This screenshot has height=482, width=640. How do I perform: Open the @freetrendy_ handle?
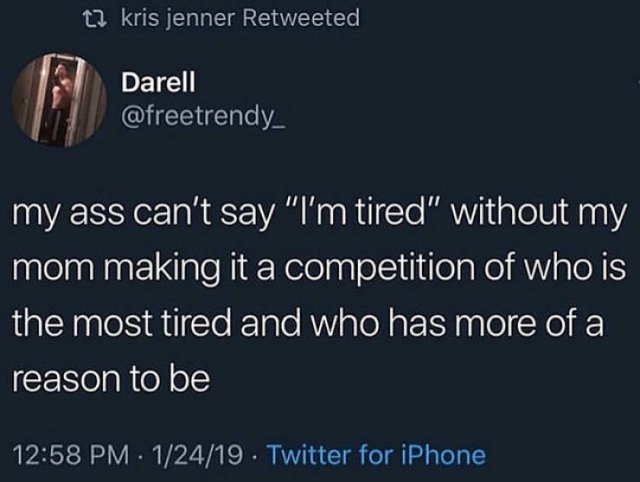[x=202, y=116]
